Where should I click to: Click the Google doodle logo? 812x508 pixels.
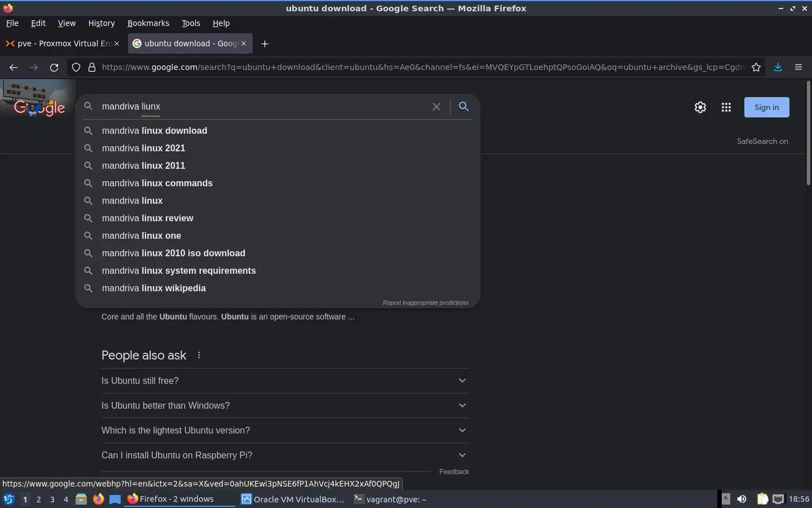tap(38, 99)
